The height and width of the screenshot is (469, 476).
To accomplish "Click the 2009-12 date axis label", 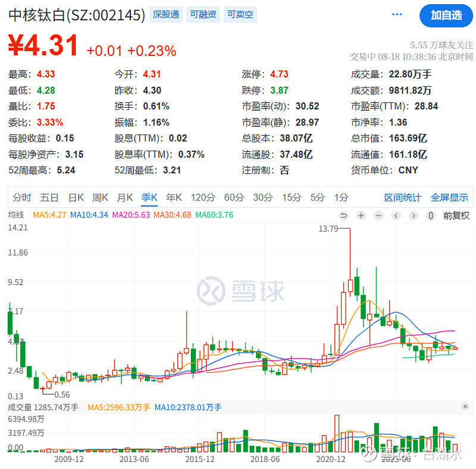I will point(69,459).
